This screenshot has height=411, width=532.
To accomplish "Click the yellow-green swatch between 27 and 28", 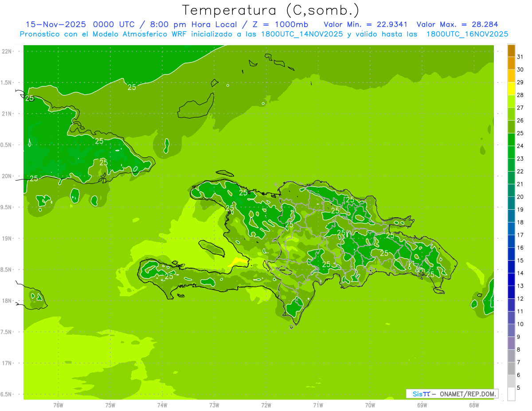I will [511, 102].
